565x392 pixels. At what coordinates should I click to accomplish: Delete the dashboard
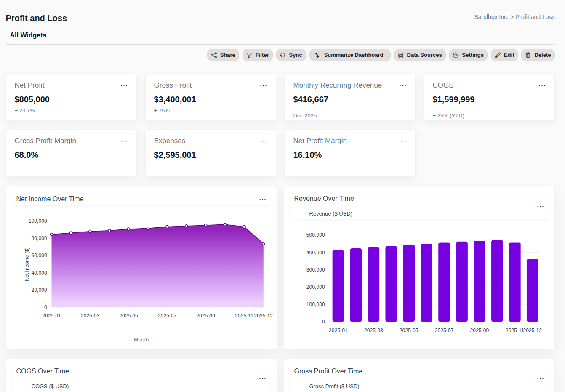pos(538,55)
